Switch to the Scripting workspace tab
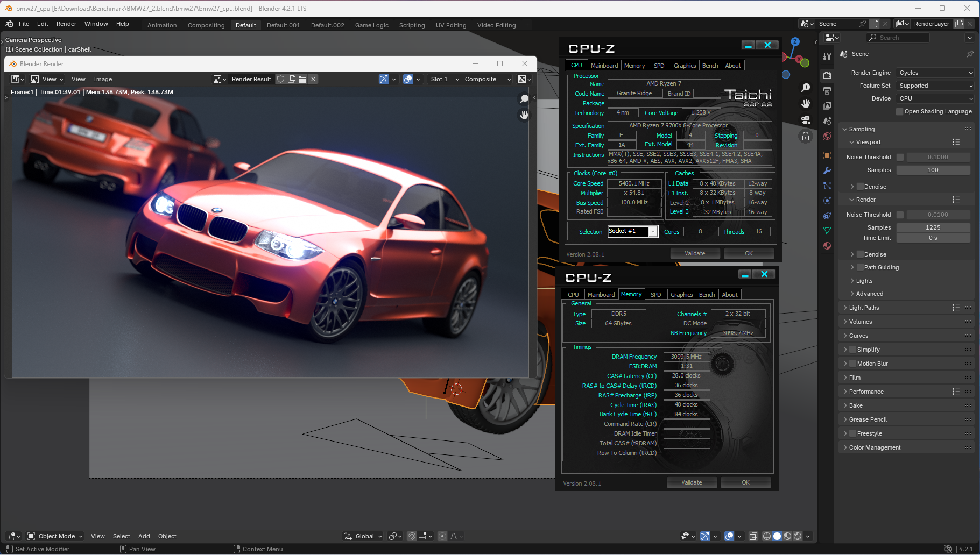 point(412,25)
